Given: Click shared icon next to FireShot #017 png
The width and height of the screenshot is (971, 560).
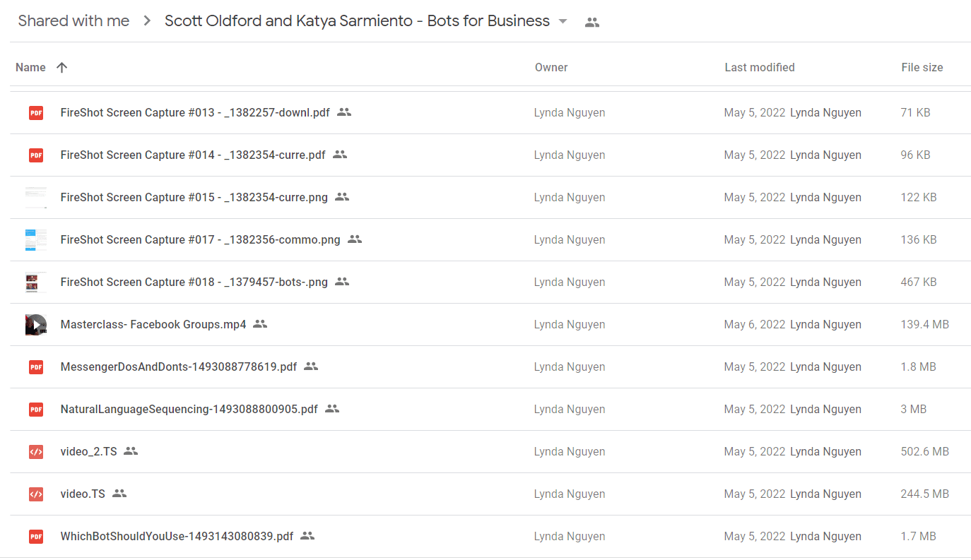Looking at the screenshot, I should tap(355, 239).
